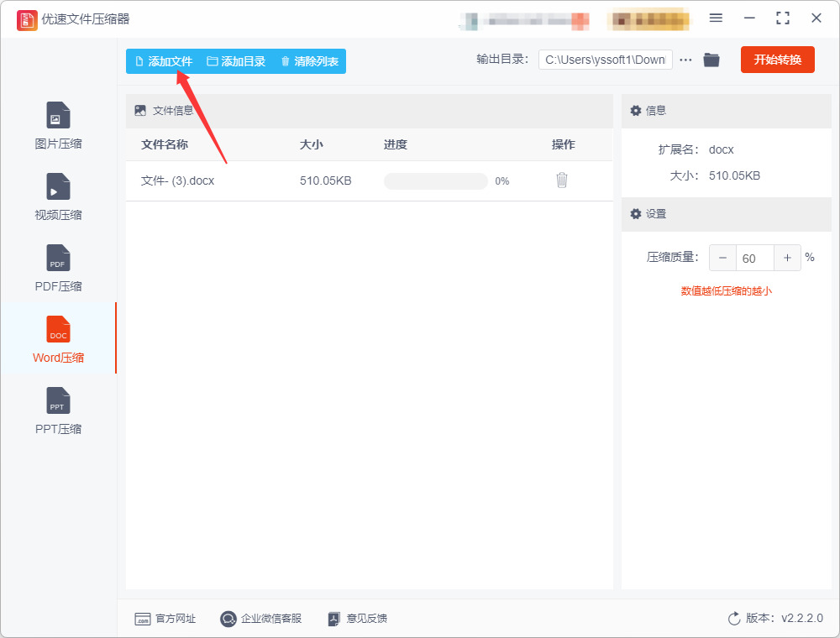Decrease compression quality with minus button
Viewport: 840px width, 638px height.
(722, 258)
